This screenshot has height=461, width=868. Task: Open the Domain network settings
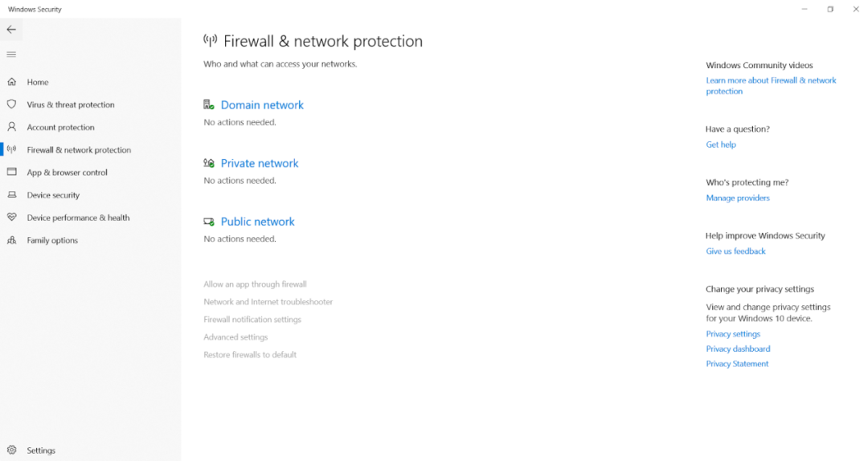[x=262, y=105]
